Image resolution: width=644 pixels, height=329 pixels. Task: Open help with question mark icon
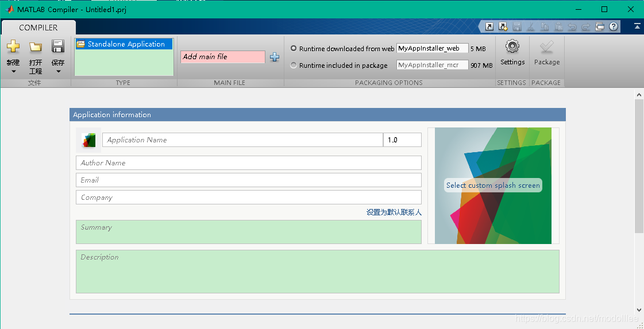click(614, 26)
